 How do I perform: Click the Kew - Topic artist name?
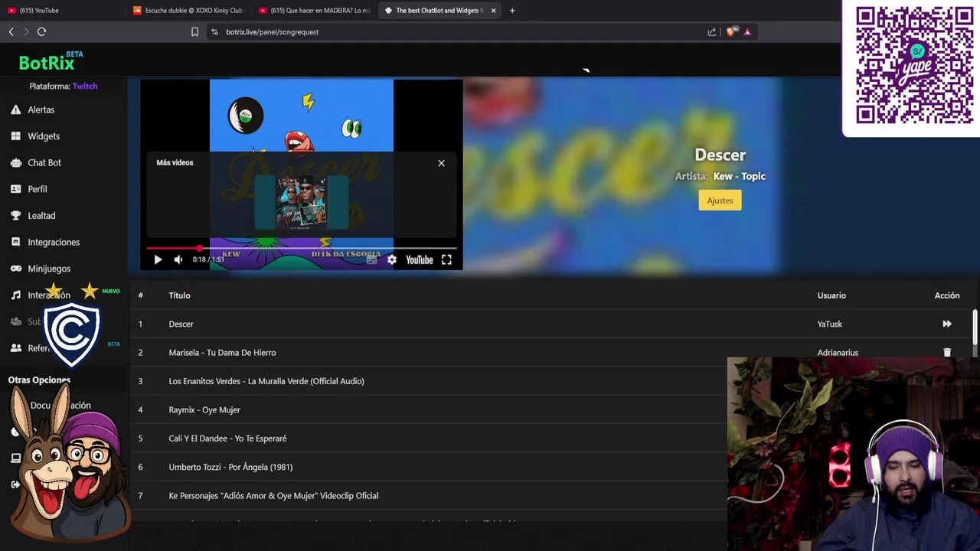[x=740, y=176]
